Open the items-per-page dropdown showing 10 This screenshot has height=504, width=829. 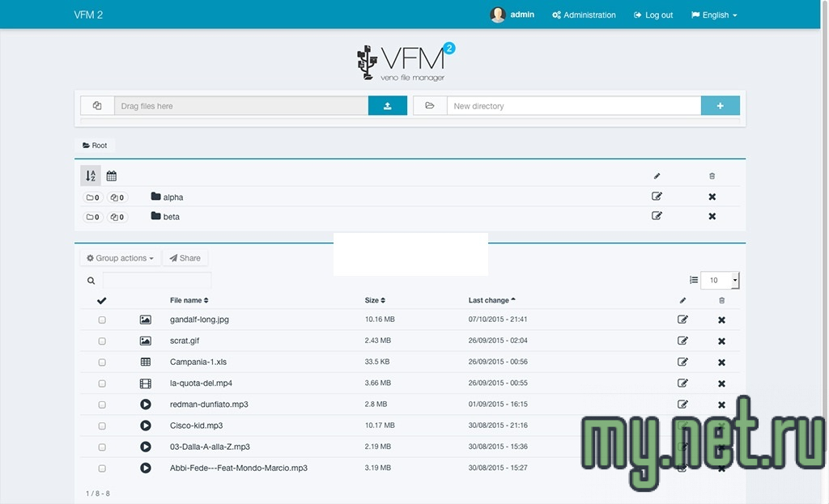(x=719, y=280)
